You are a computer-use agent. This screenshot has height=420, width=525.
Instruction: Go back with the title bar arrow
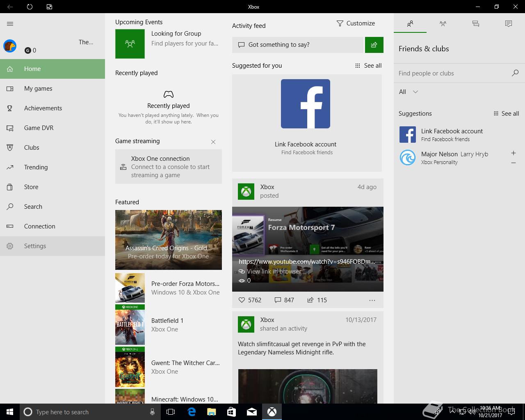(10, 7)
